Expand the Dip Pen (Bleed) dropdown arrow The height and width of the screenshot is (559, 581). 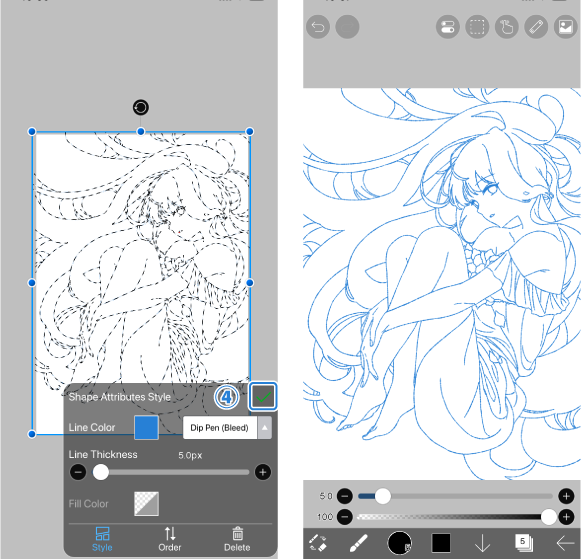tap(265, 427)
